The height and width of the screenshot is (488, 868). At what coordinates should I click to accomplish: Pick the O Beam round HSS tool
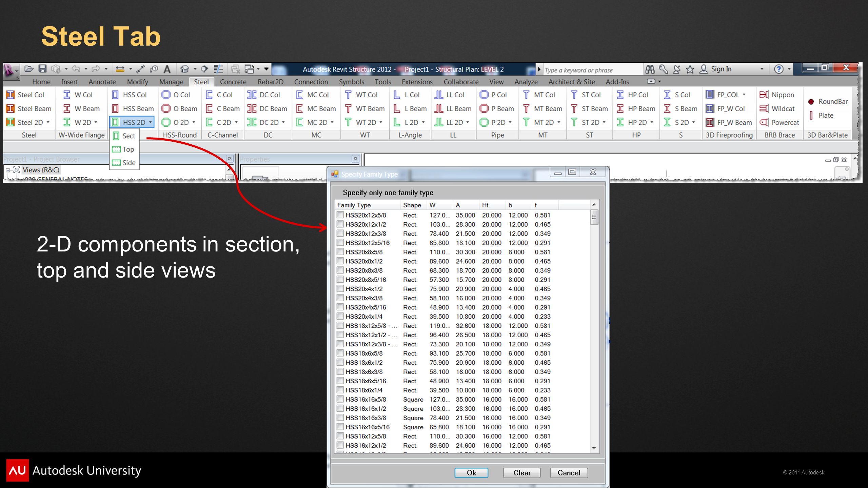click(x=179, y=109)
